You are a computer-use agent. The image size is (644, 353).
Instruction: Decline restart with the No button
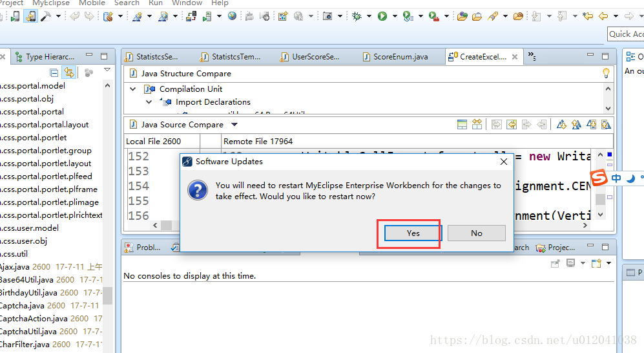(x=477, y=233)
